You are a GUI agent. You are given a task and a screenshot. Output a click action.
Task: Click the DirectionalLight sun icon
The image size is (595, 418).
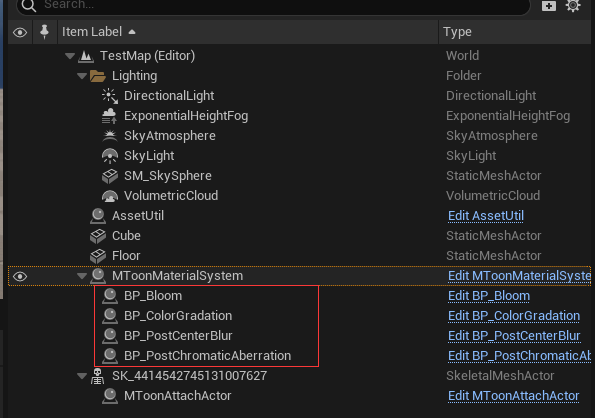click(x=110, y=96)
